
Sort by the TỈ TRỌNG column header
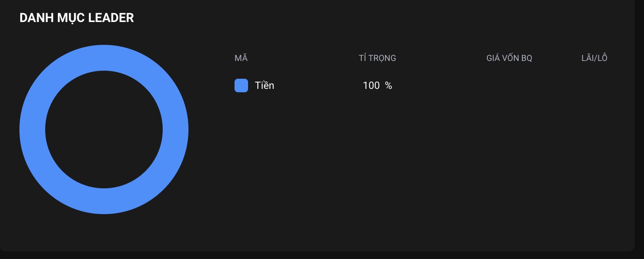click(377, 58)
